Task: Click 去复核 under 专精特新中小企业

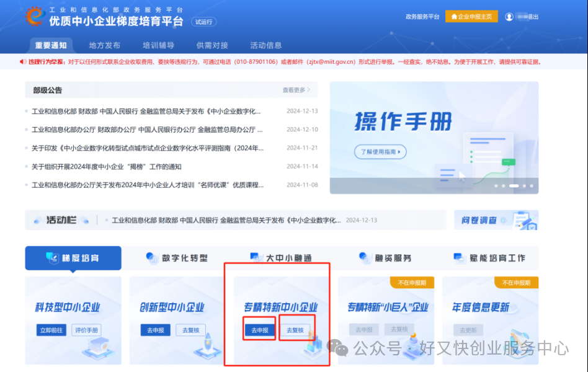Action: [295, 330]
